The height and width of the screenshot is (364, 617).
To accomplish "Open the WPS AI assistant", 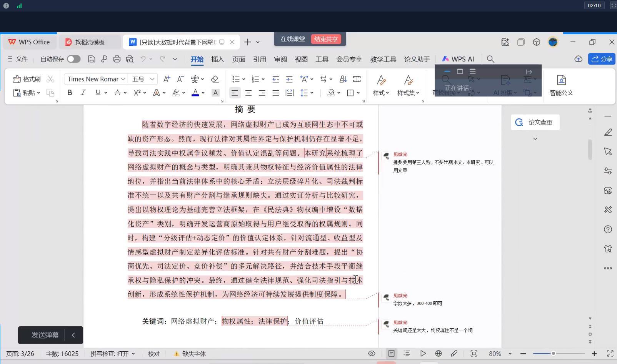I will pos(458,59).
